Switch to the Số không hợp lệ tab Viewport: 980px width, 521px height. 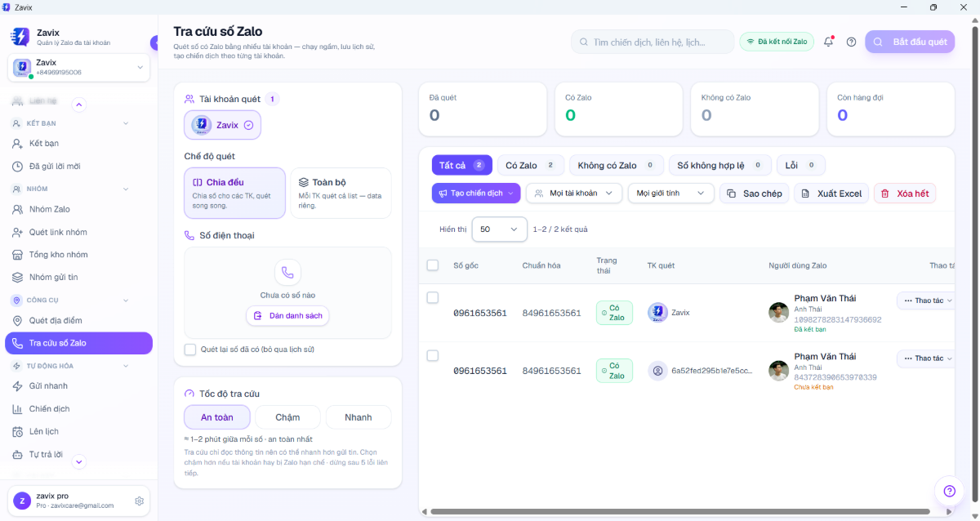pyautogui.click(x=720, y=165)
